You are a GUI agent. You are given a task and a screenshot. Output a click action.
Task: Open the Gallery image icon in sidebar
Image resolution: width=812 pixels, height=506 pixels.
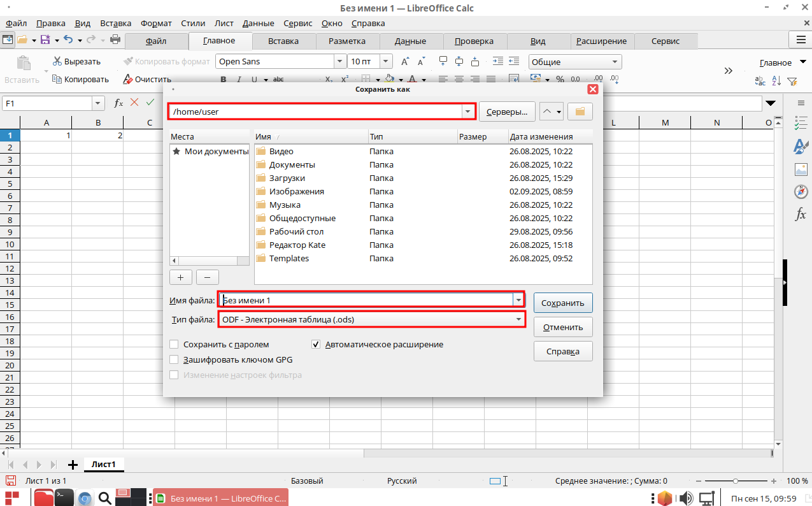801,170
